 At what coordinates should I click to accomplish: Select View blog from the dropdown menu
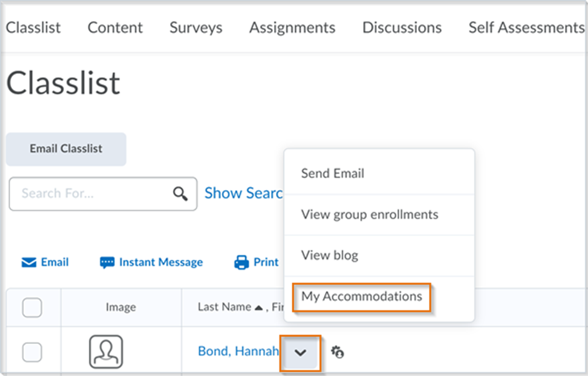[329, 256]
